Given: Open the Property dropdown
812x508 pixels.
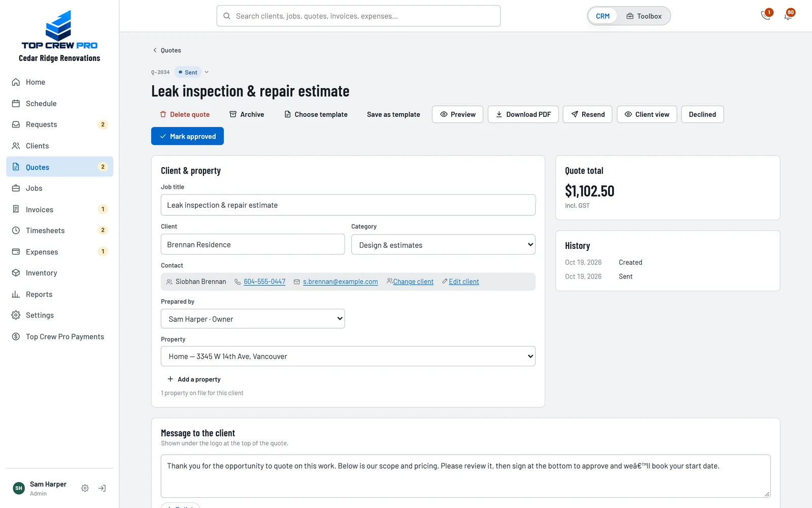Looking at the screenshot, I should (348, 356).
